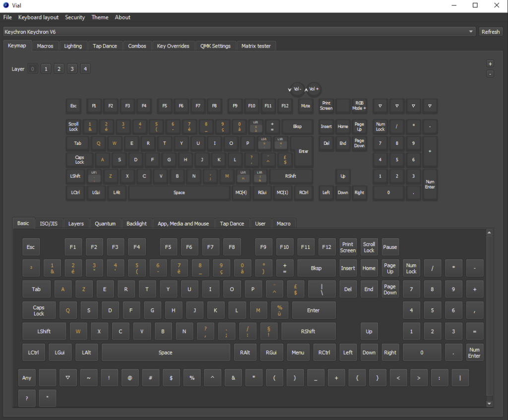Switch to the Lighting tab
Image resolution: width=508 pixels, height=420 pixels.
click(73, 46)
